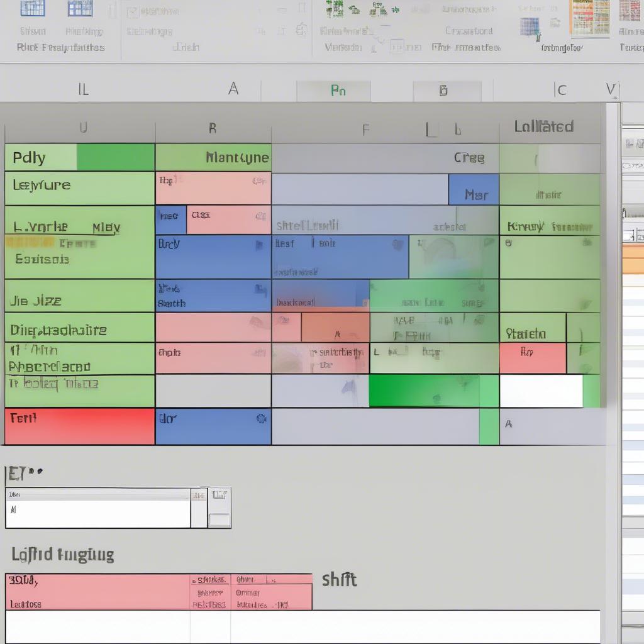Select the 'IL' column header
This screenshot has height=644, width=644.
click(84, 89)
